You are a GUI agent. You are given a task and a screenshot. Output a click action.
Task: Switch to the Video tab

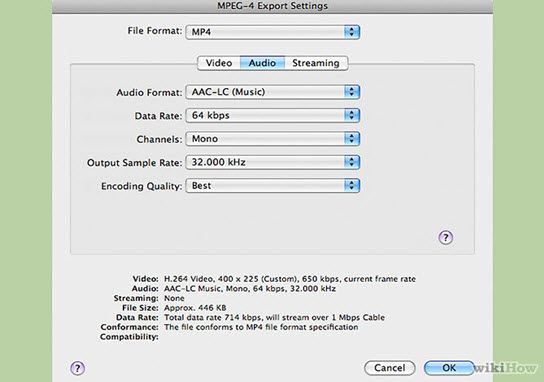219,63
